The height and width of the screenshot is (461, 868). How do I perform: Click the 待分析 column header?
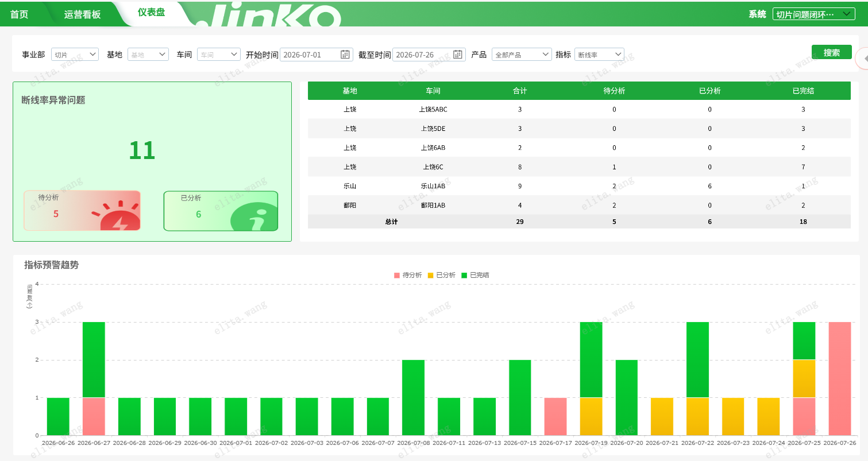point(614,91)
